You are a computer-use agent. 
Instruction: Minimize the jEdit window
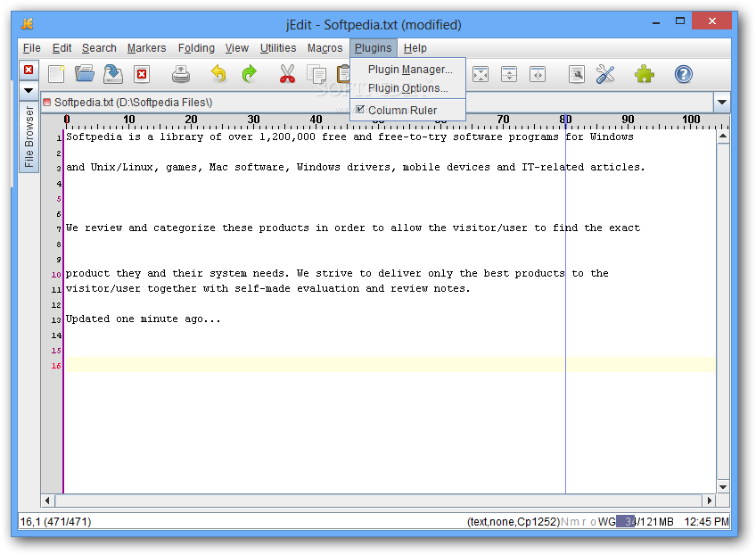[656, 22]
